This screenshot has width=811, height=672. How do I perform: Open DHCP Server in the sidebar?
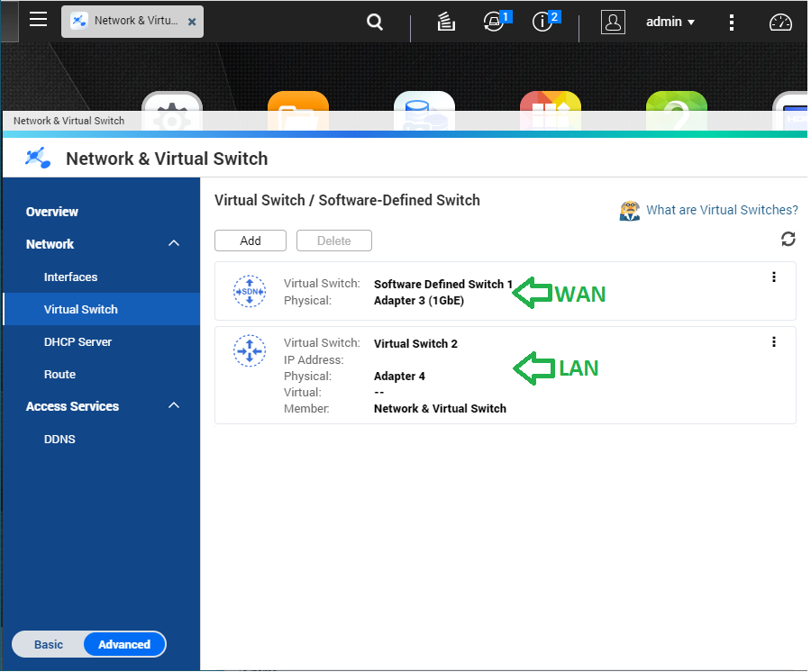point(77,341)
